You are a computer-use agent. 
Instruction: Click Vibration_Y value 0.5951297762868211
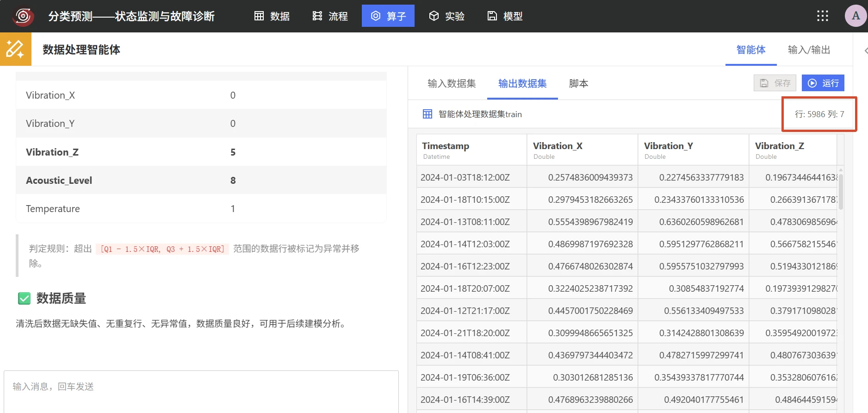click(x=694, y=244)
